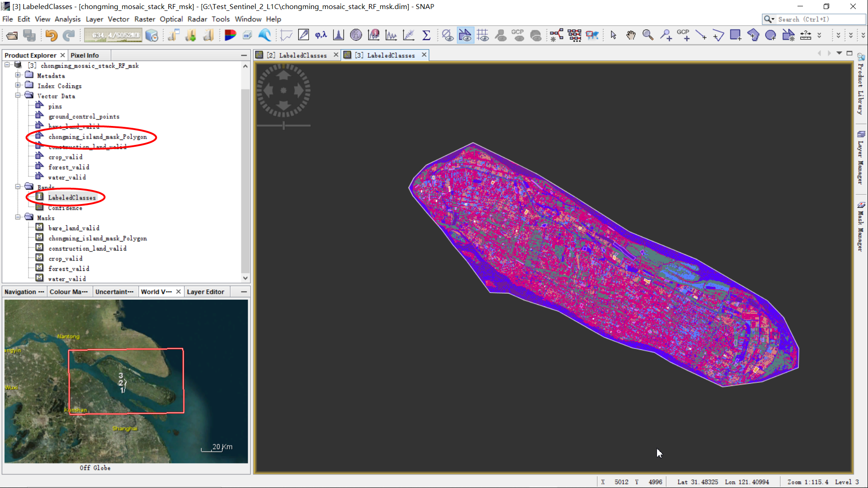Open the Layer Manager side panel
868x488 pixels.
(x=861, y=158)
